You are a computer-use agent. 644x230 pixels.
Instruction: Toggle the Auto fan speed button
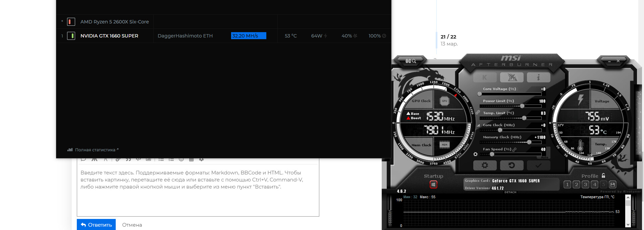coord(545,157)
